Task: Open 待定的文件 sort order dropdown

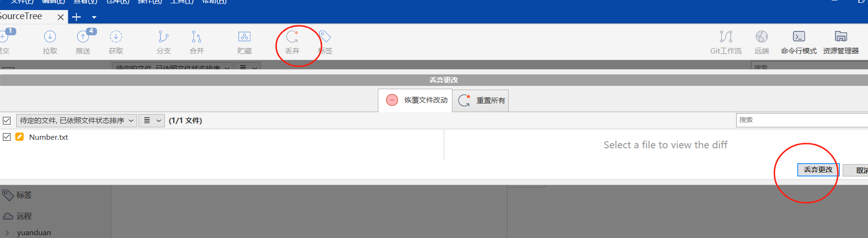Action: click(76, 121)
